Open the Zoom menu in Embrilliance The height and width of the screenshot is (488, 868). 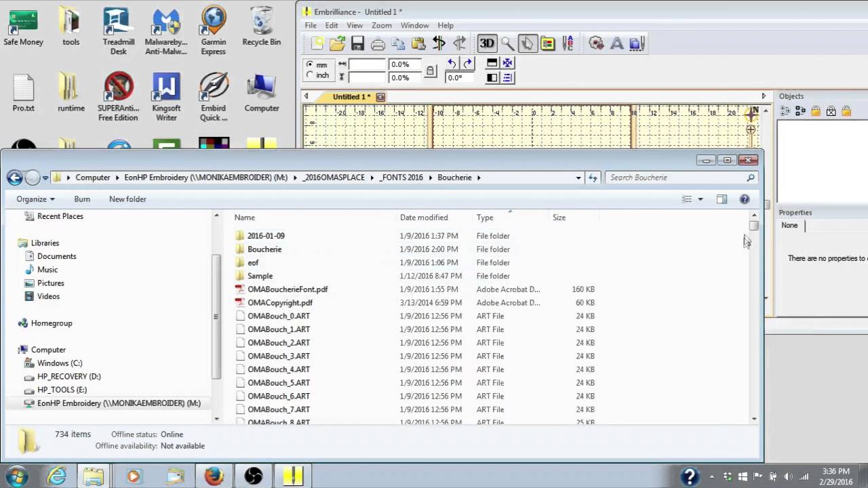(382, 25)
